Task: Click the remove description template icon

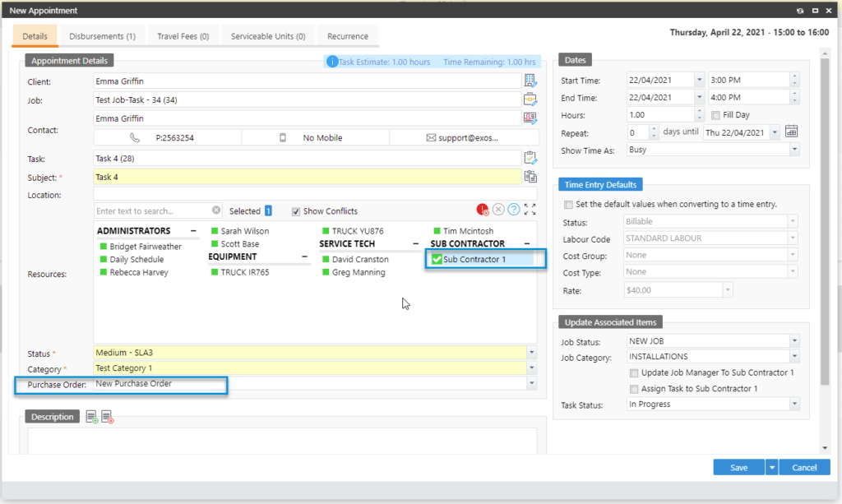Action: point(108,417)
